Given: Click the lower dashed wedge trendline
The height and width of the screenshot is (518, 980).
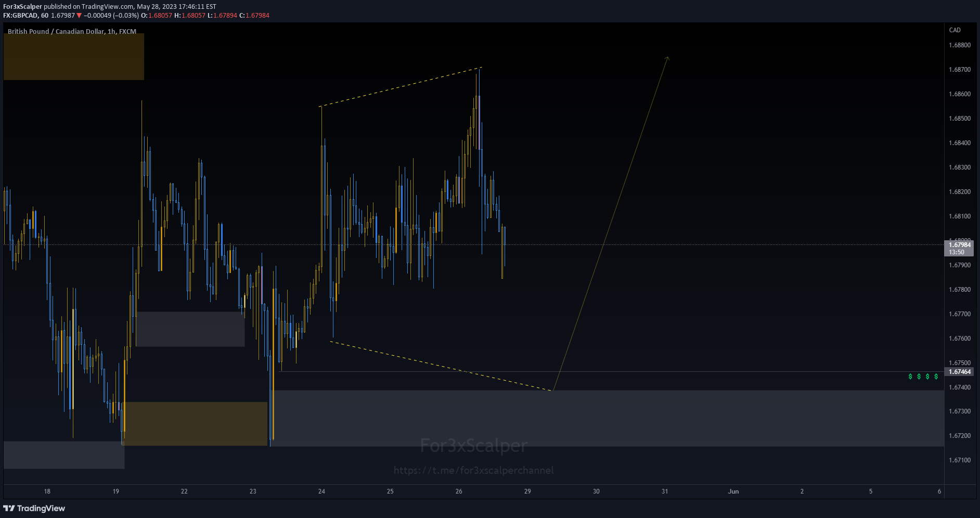Looking at the screenshot, I should [442, 367].
